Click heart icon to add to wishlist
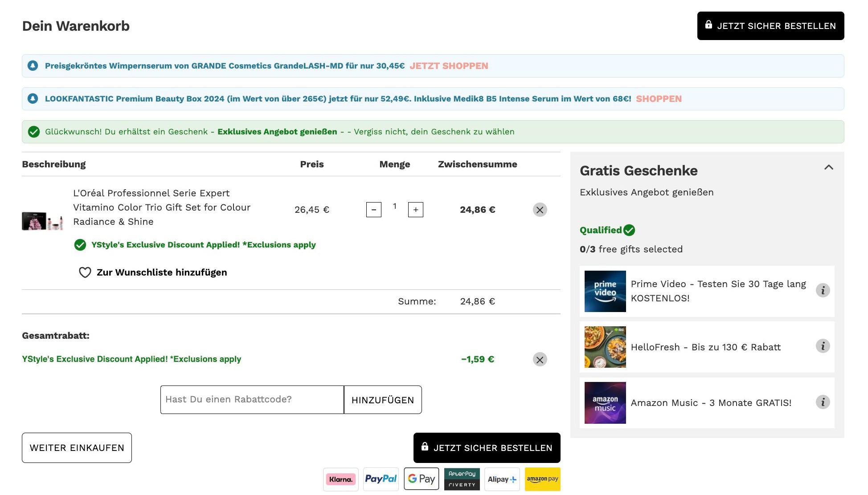The width and height of the screenshot is (868, 495). click(85, 272)
